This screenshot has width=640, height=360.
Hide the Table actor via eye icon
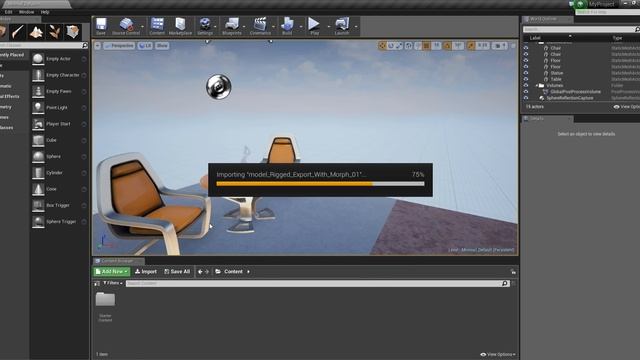point(526,79)
